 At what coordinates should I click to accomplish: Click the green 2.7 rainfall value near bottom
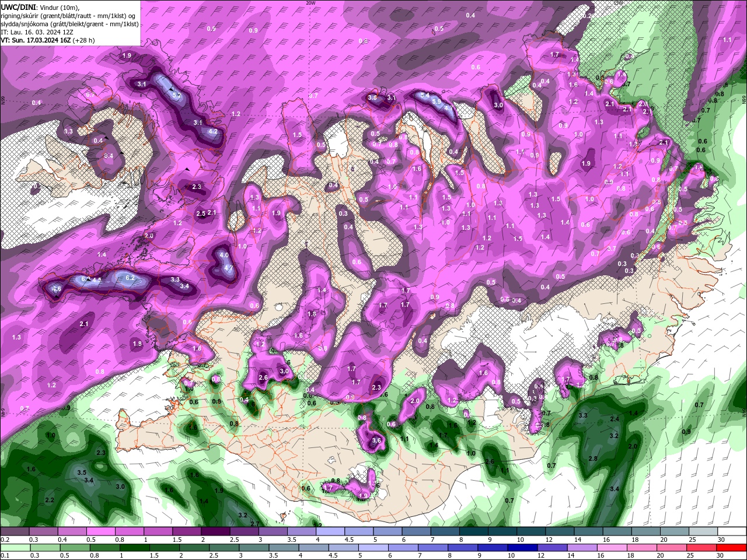(254, 524)
